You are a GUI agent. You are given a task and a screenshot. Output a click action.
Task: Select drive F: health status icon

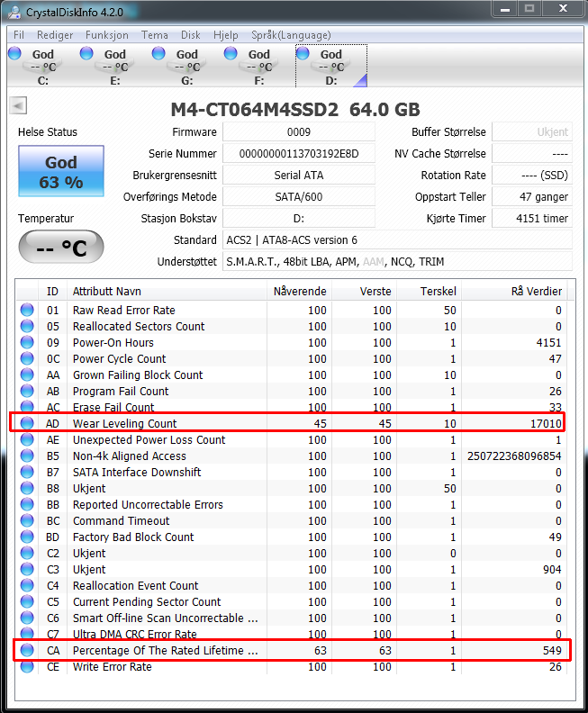point(231,53)
